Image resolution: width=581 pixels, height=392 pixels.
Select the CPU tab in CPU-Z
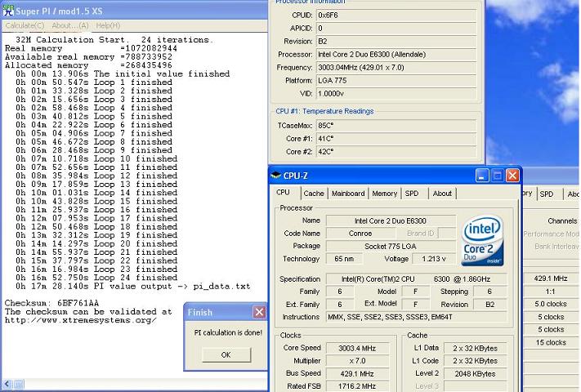(283, 193)
